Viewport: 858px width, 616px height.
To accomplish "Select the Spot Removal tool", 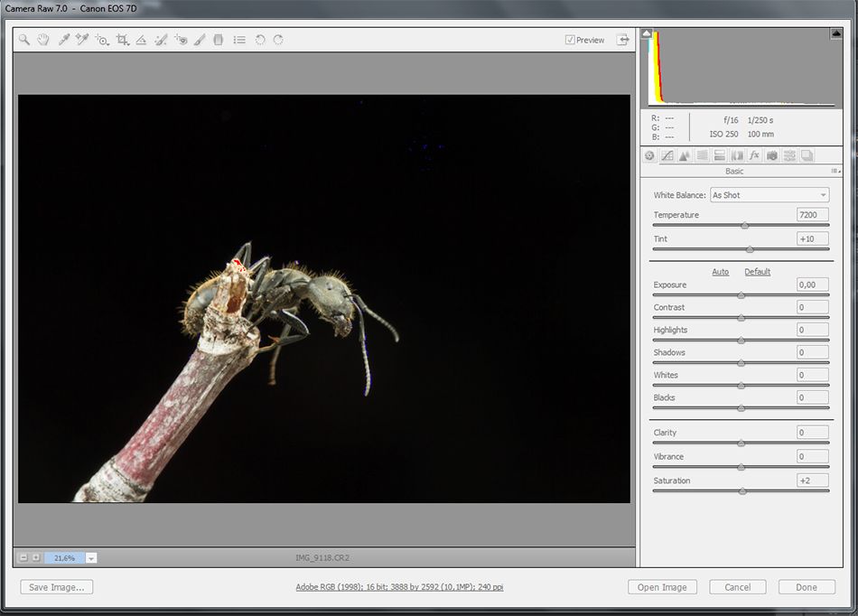I will (x=161, y=40).
